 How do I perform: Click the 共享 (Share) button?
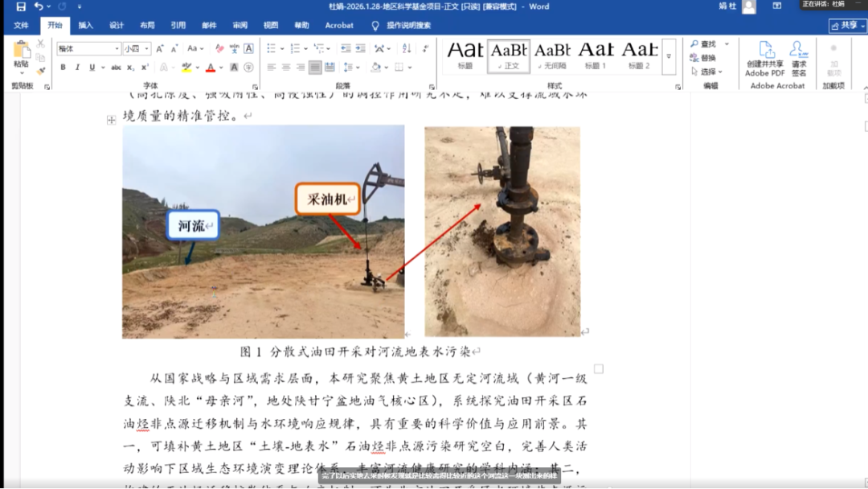point(847,26)
